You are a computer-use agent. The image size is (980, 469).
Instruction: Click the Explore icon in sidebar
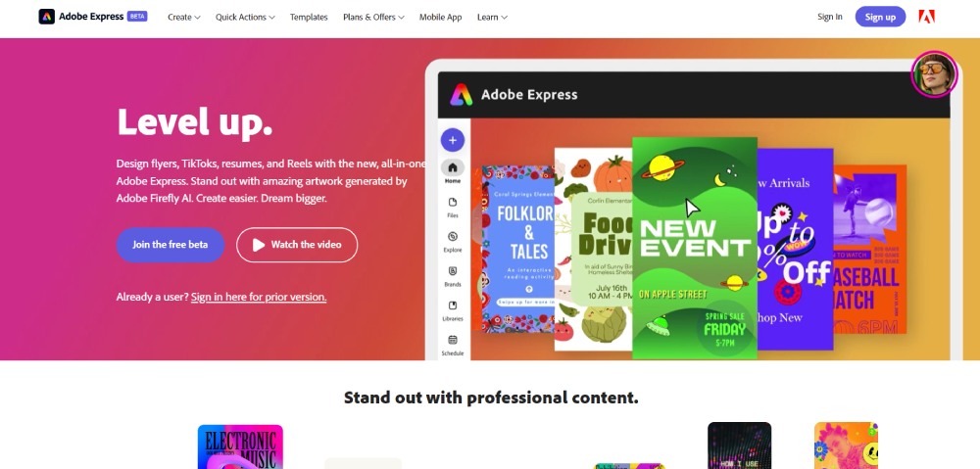tap(453, 237)
